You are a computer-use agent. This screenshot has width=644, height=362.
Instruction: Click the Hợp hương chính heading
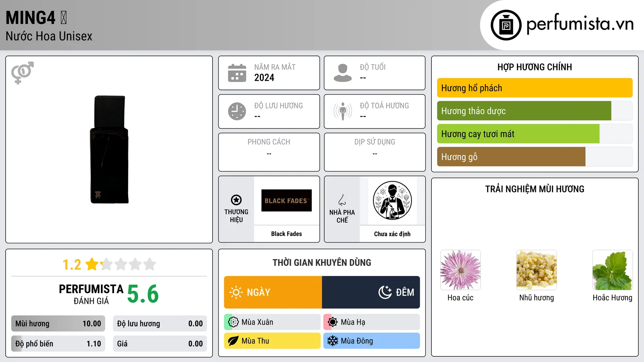coord(535,67)
